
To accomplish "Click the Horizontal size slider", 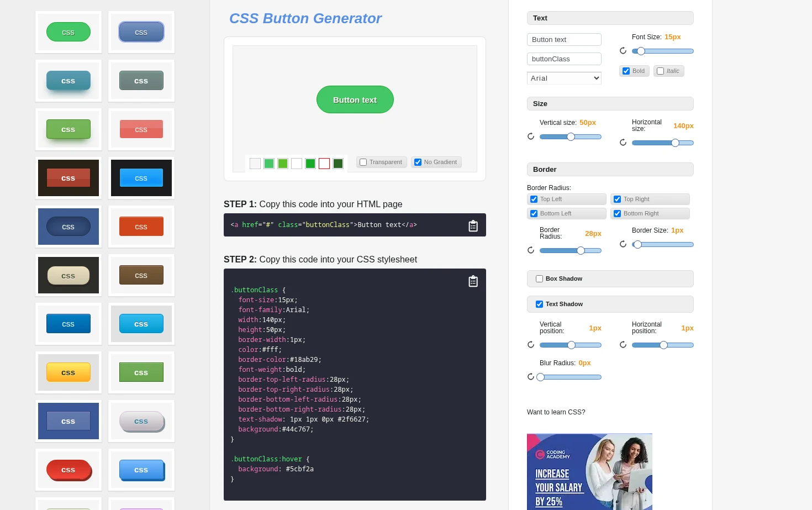I will pos(663,143).
